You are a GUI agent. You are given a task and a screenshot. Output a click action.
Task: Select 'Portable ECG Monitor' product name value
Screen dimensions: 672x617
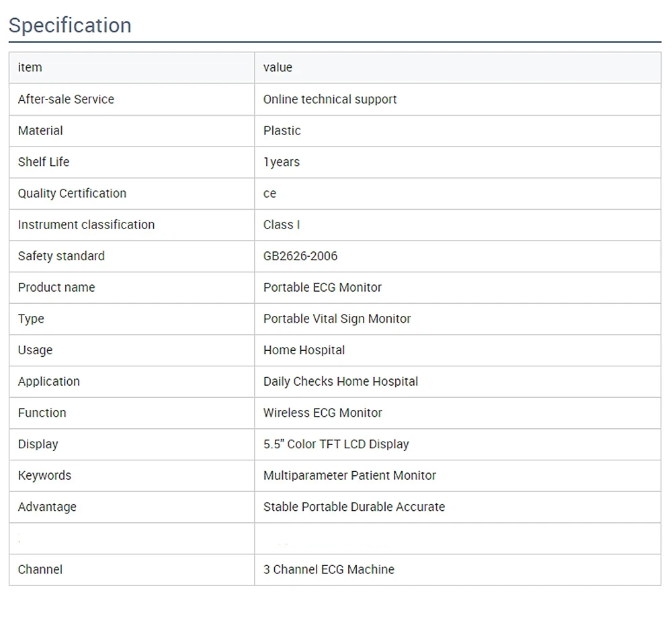(323, 287)
